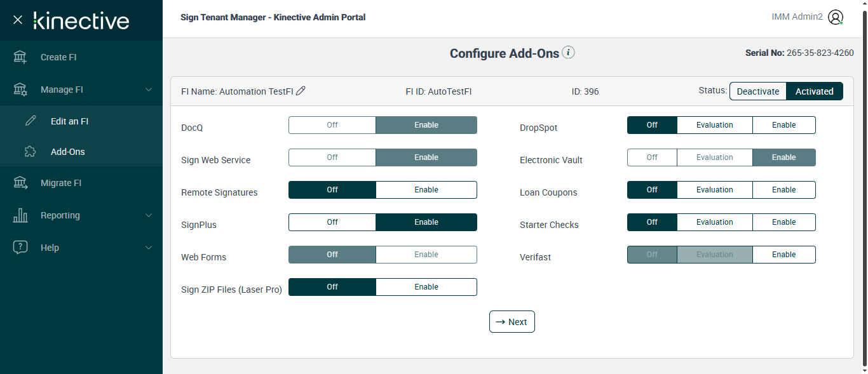Image resolution: width=868 pixels, height=374 pixels.
Task: Open the IMM Admin2 user profile icon
Action: point(836,18)
